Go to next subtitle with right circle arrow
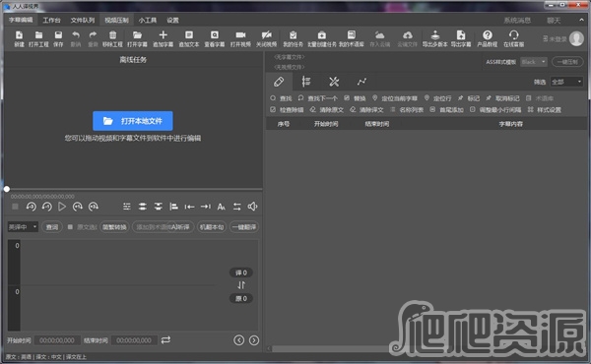 coord(254,340)
